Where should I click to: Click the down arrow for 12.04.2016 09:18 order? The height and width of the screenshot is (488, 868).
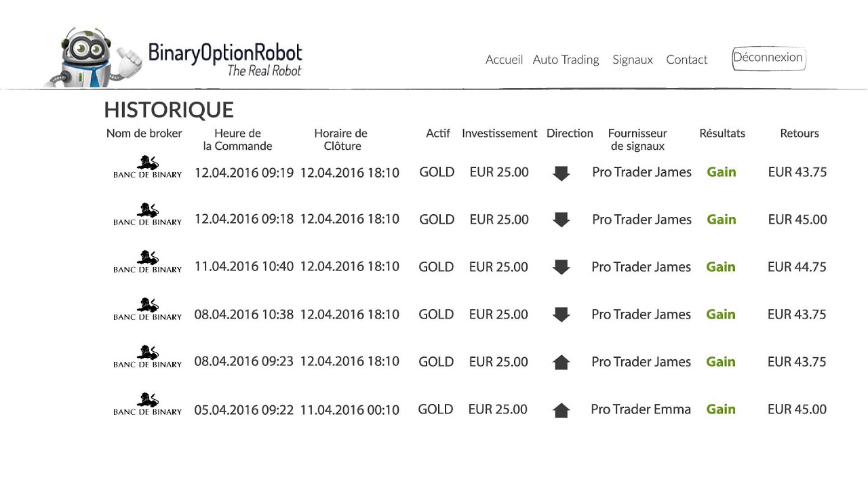tap(561, 220)
